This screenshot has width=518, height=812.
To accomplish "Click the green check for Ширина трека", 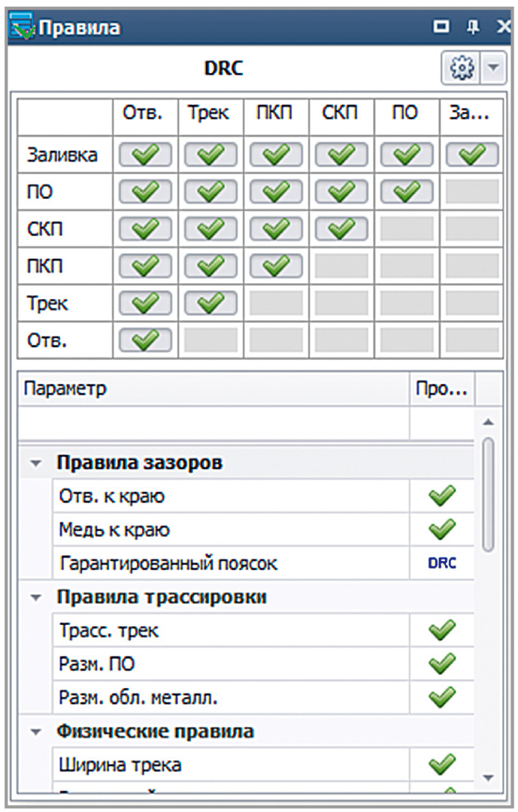I will click(x=442, y=765).
